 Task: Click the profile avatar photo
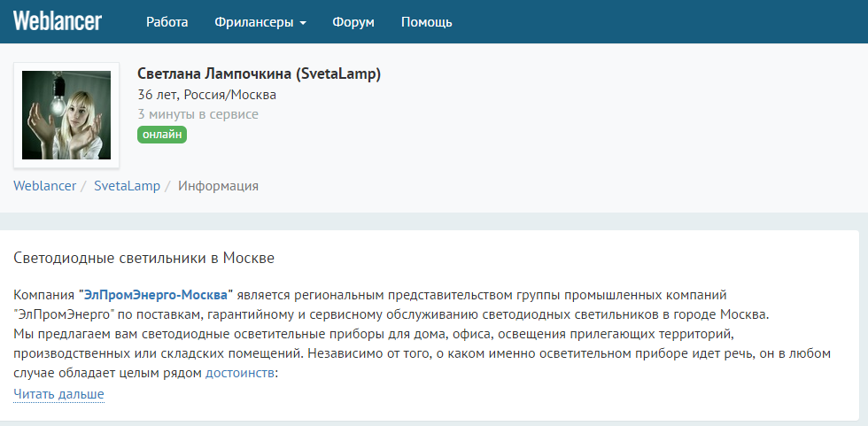click(66, 115)
